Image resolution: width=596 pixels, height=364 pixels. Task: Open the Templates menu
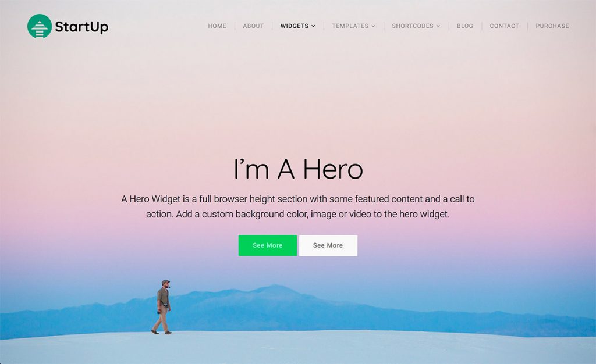pos(350,26)
